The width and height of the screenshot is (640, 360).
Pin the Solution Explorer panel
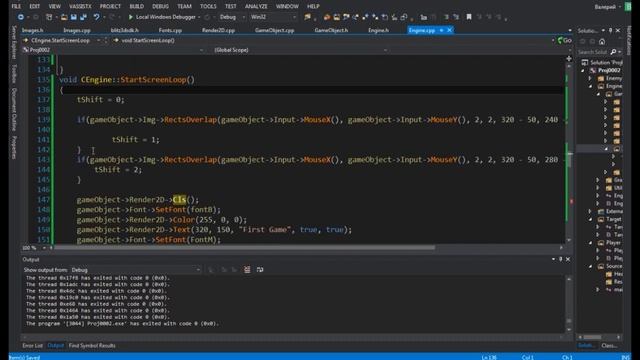click(611, 31)
